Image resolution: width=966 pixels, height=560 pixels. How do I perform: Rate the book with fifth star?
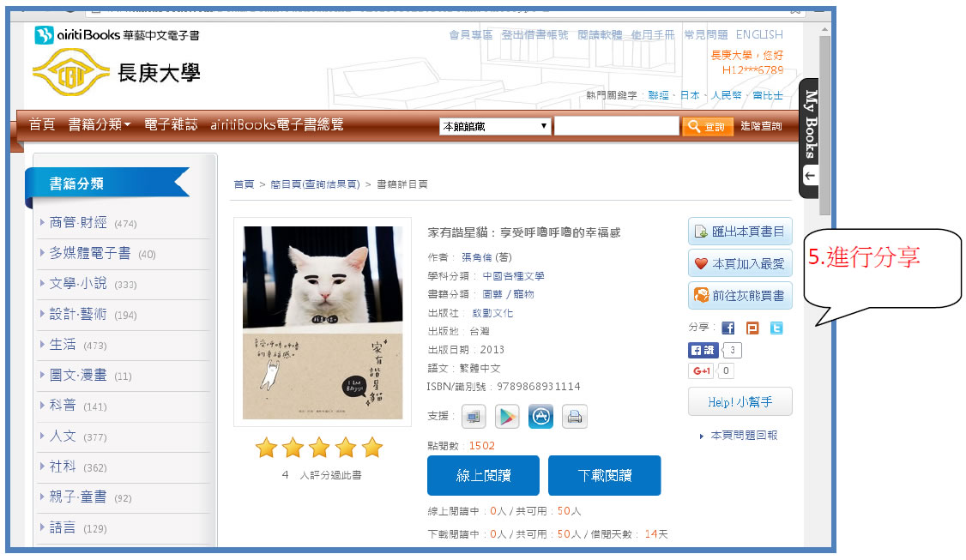[x=372, y=448]
